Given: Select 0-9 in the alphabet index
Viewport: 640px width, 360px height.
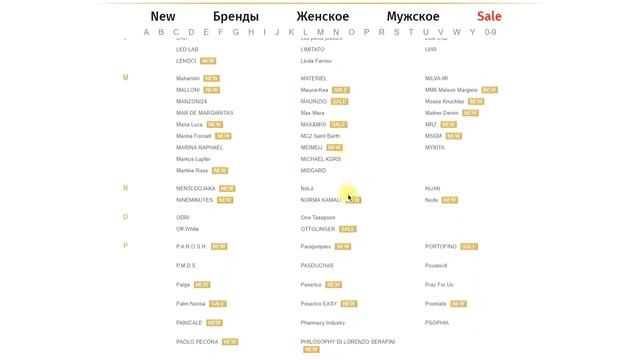Looking at the screenshot, I should pos(490,32).
